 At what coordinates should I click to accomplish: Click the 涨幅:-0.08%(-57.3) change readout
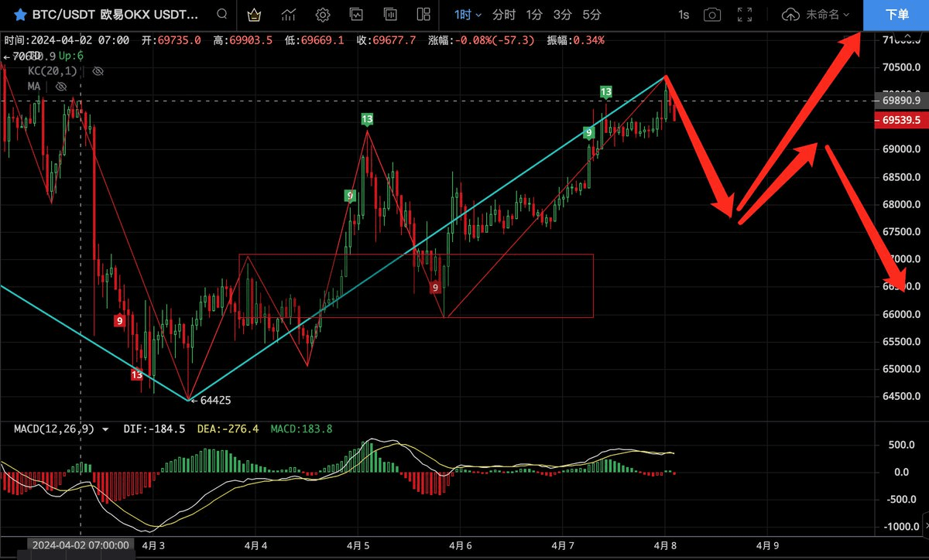click(482, 40)
